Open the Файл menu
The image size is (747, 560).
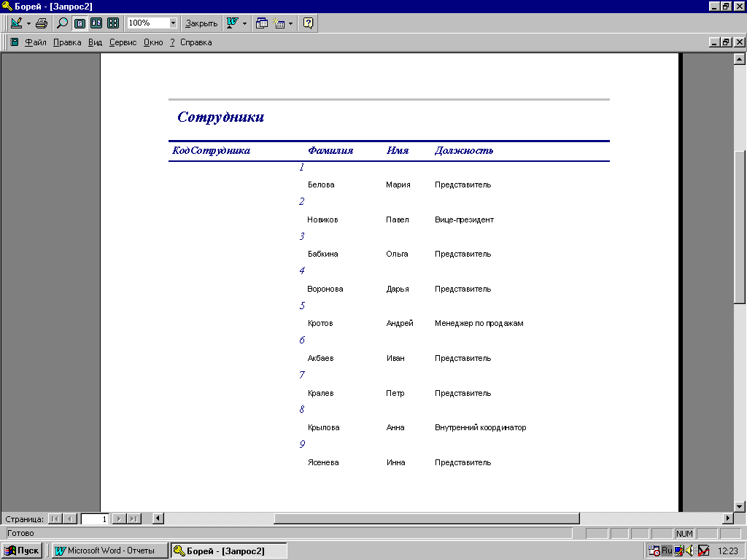click(x=35, y=42)
